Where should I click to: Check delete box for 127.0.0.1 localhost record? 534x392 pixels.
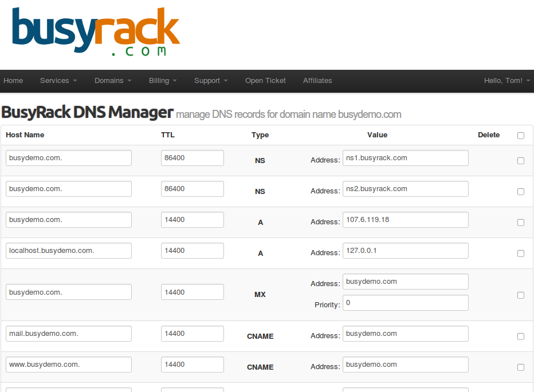[x=521, y=254]
